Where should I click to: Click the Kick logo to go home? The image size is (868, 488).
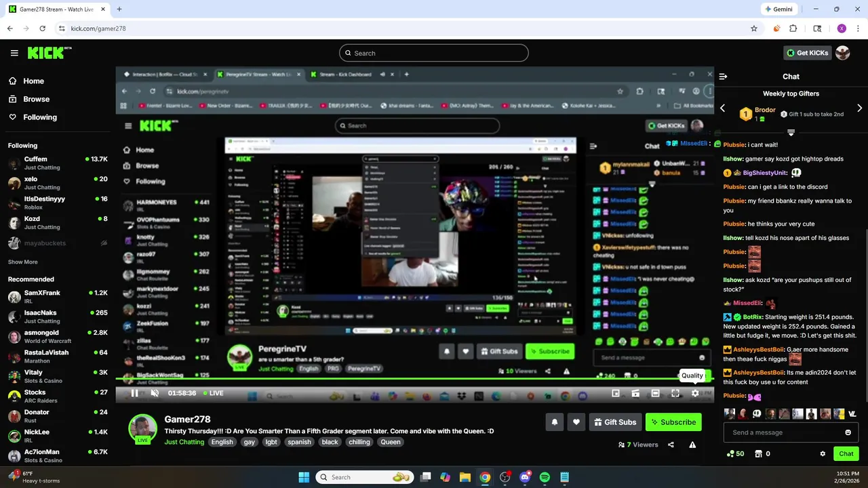pos(50,53)
